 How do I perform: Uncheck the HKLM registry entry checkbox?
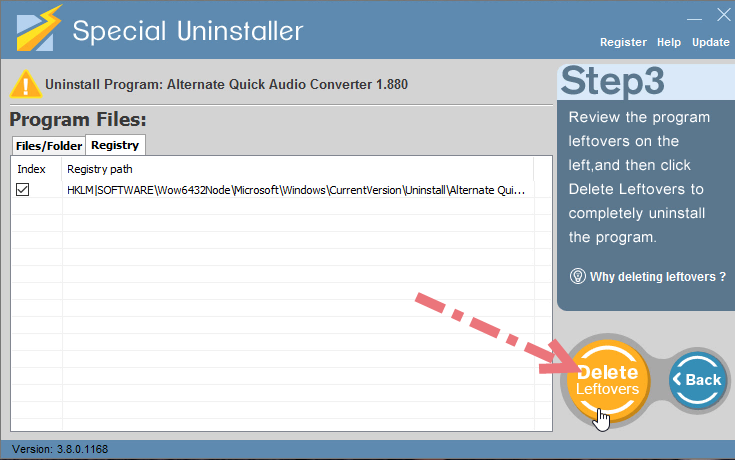[x=22, y=189]
